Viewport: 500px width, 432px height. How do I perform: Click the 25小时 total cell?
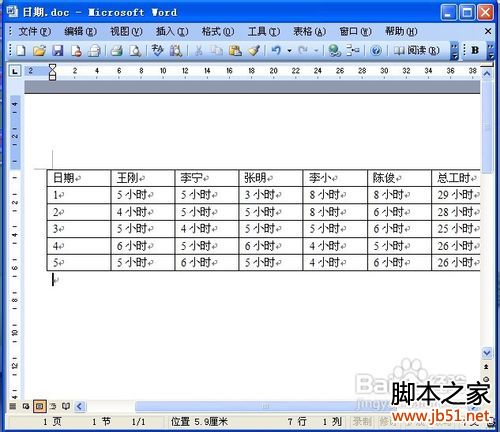point(456,229)
